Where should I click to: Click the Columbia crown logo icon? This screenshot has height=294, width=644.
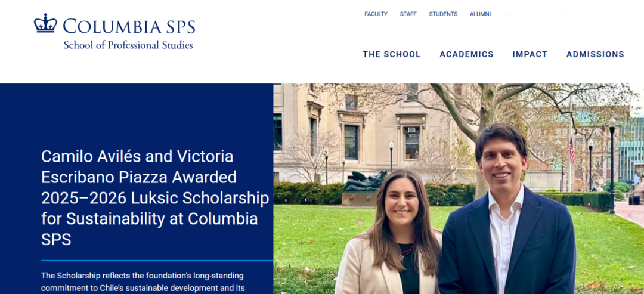(45, 23)
